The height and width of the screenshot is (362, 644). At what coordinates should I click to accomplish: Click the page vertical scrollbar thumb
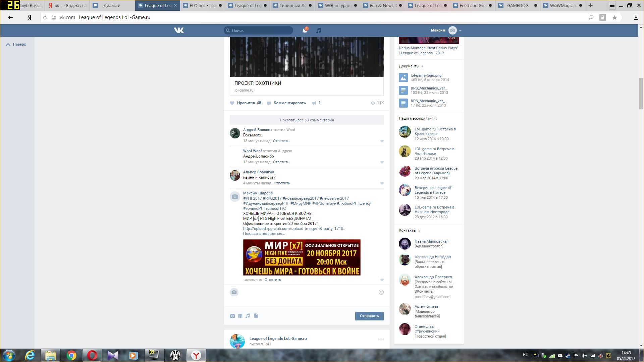pos(641,94)
